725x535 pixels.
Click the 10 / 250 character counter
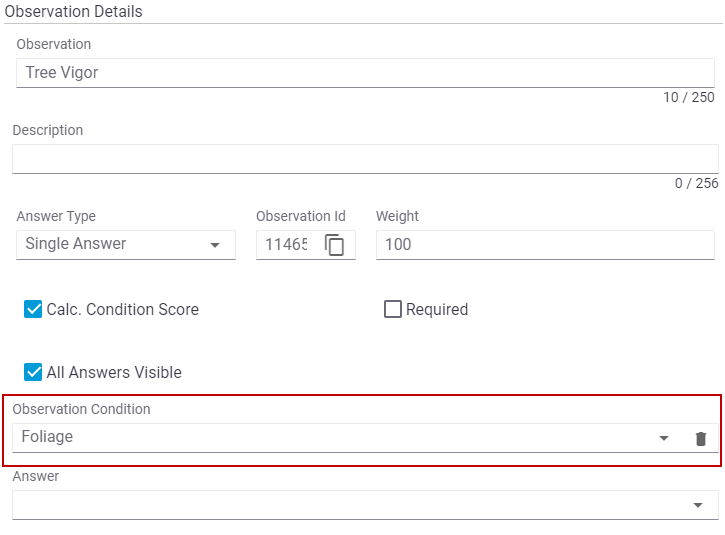click(689, 98)
